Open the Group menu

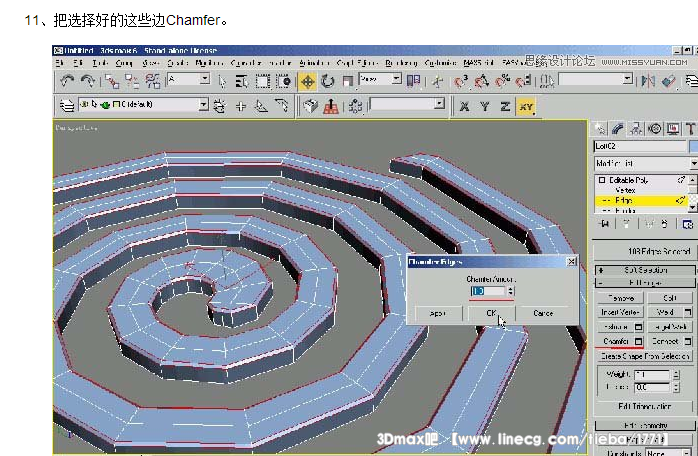124,63
